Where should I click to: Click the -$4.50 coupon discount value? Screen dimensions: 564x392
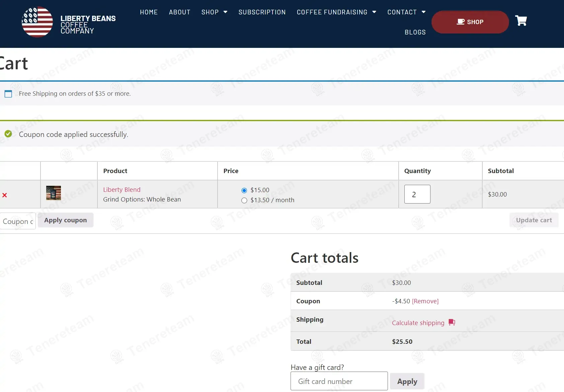[401, 301]
